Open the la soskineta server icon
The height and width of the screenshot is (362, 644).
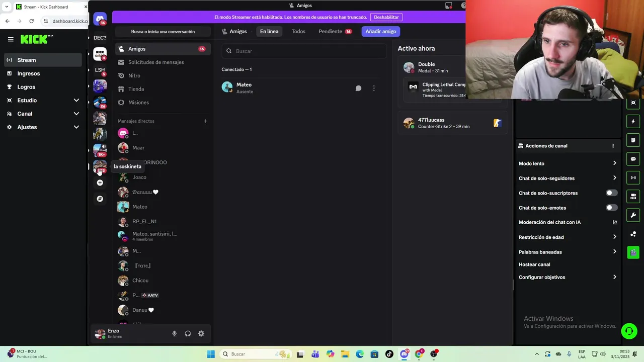coord(100,166)
